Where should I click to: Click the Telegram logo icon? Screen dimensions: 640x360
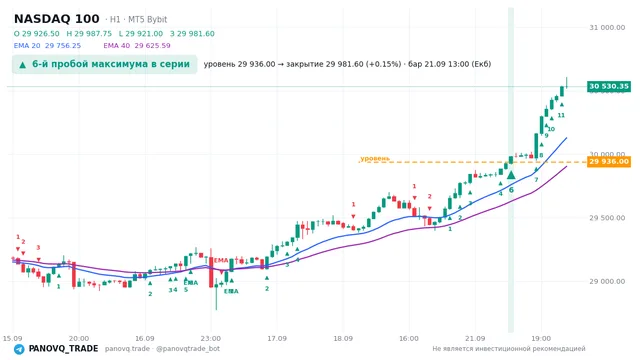tap(19, 349)
